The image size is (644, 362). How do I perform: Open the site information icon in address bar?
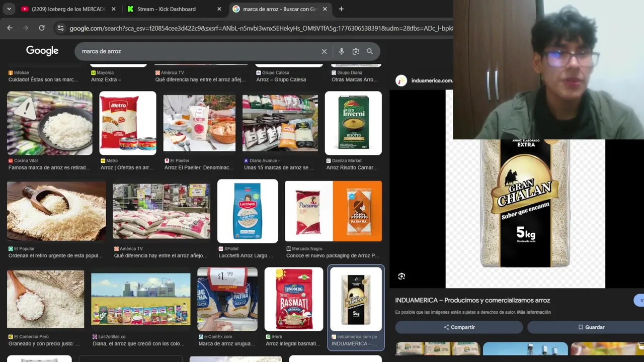pyautogui.click(x=60, y=28)
